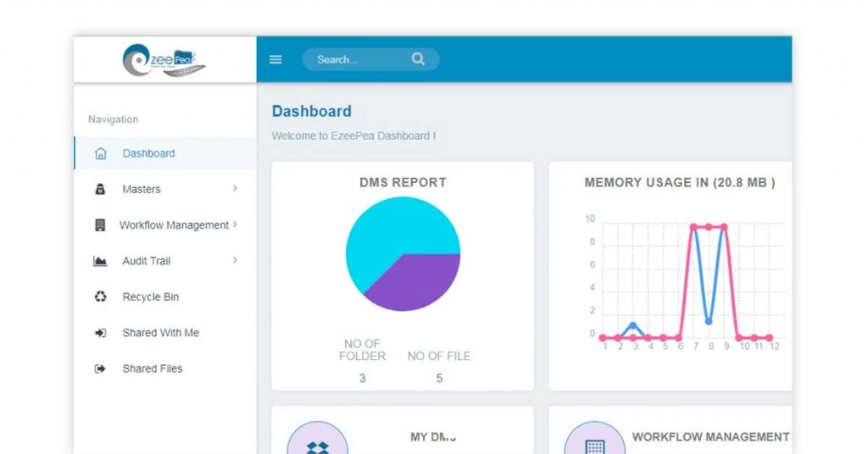Click the blue data point at month 8
This screenshot has width=868, height=454.
click(x=709, y=321)
